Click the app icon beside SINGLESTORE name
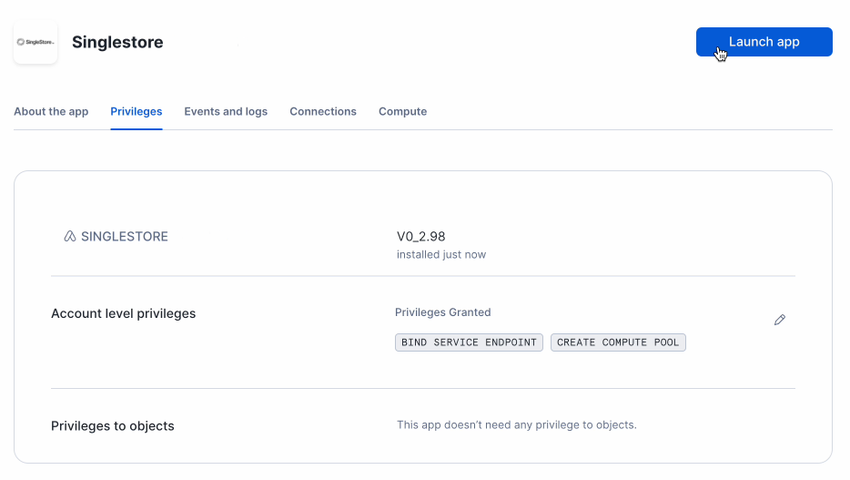 click(70, 237)
